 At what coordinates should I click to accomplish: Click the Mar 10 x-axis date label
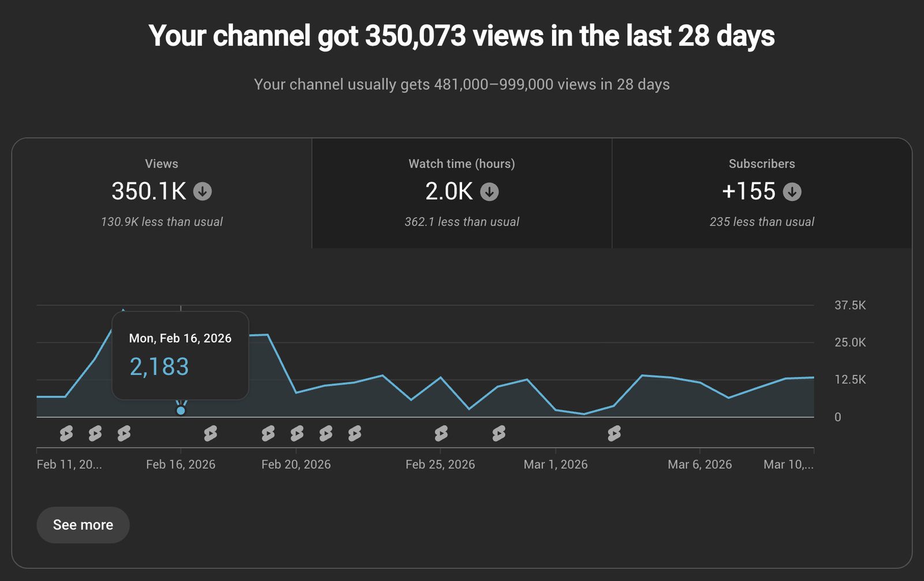tap(788, 464)
